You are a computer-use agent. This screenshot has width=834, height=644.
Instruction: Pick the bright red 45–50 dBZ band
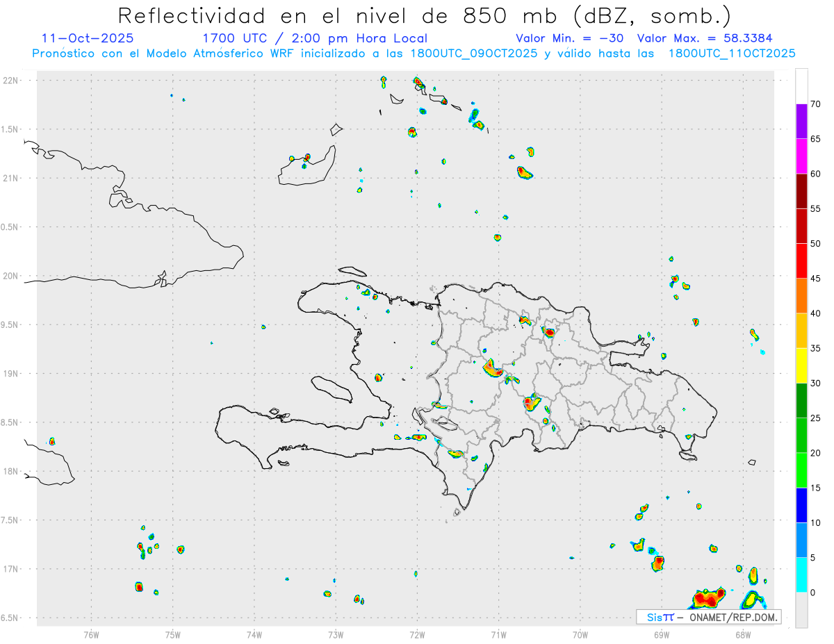click(801, 261)
